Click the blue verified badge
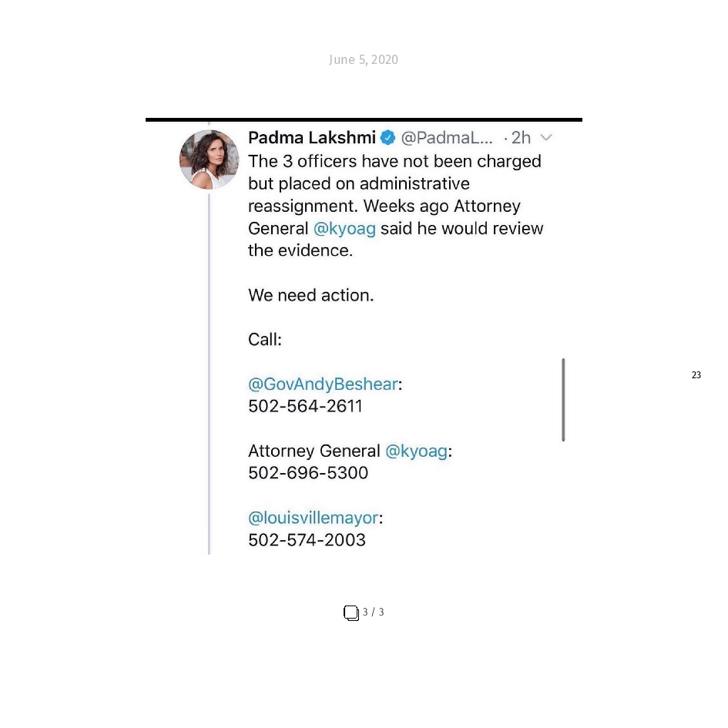The image size is (728, 728). 387,138
